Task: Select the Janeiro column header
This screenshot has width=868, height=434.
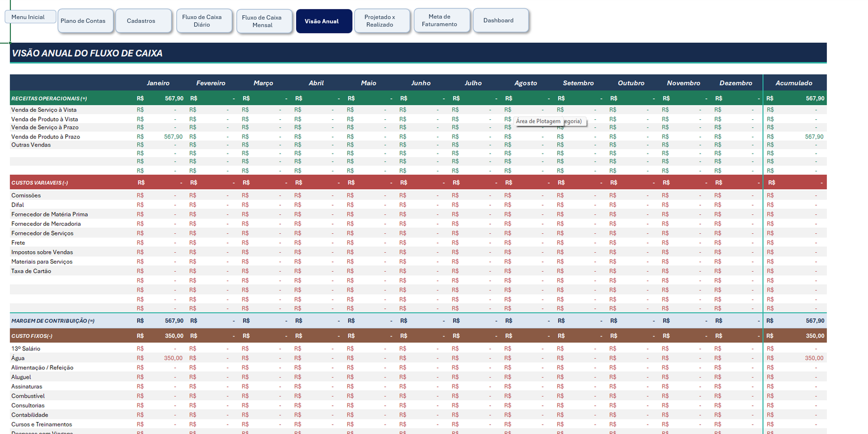Action: (x=158, y=83)
